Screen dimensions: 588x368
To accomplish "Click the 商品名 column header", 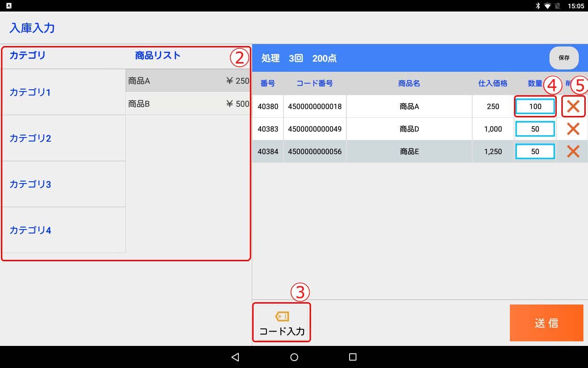I will (x=409, y=83).
